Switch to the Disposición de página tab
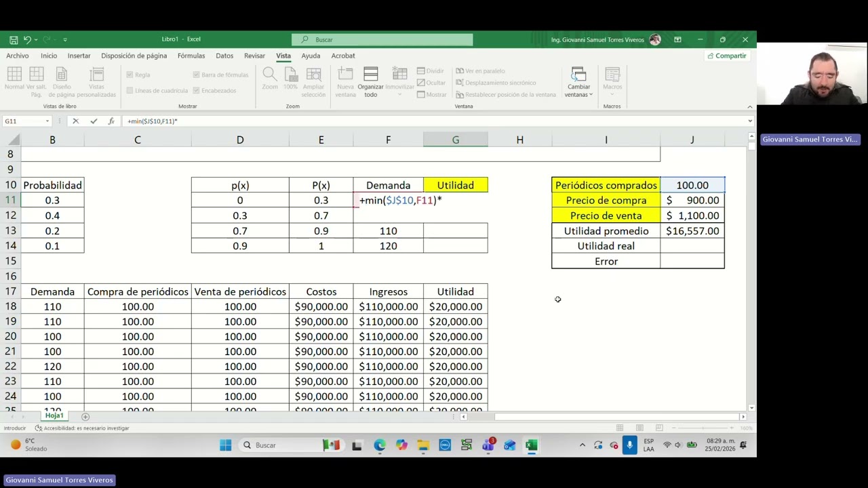868x488 pixels. coord(134,56)
